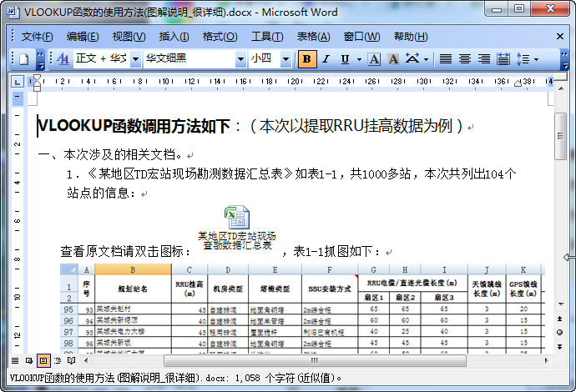Viewport: 576px width, 392px height.
Task: Open the 工具(T) menu
Action: [267, 37]
